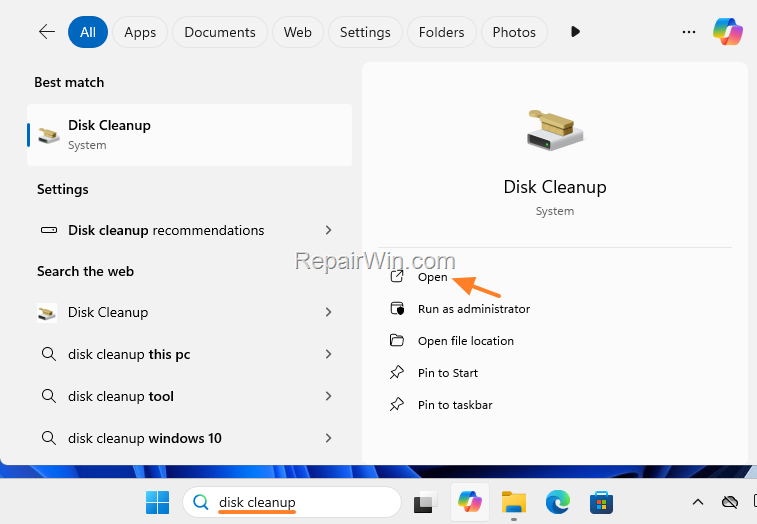757x524 pixels.
Task: Switch to the Settings filter tab
Action: click(x=365, y=32)
